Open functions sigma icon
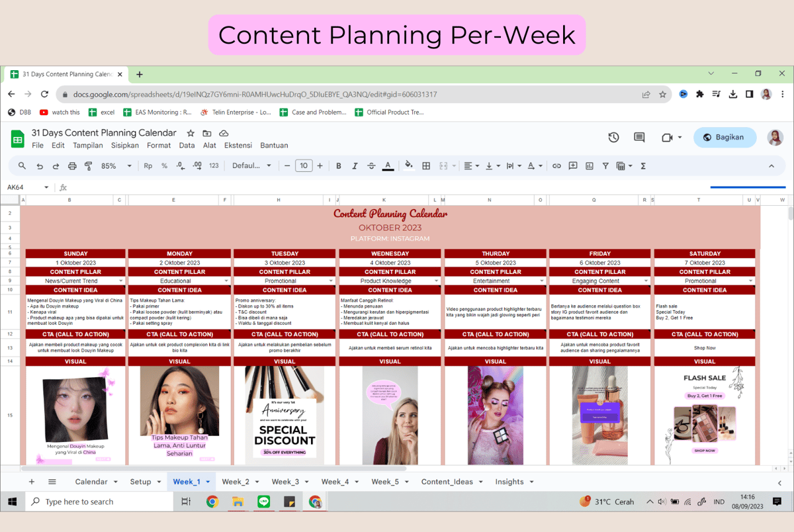Viewport: 794px width, 532px height. pos(643,166)
